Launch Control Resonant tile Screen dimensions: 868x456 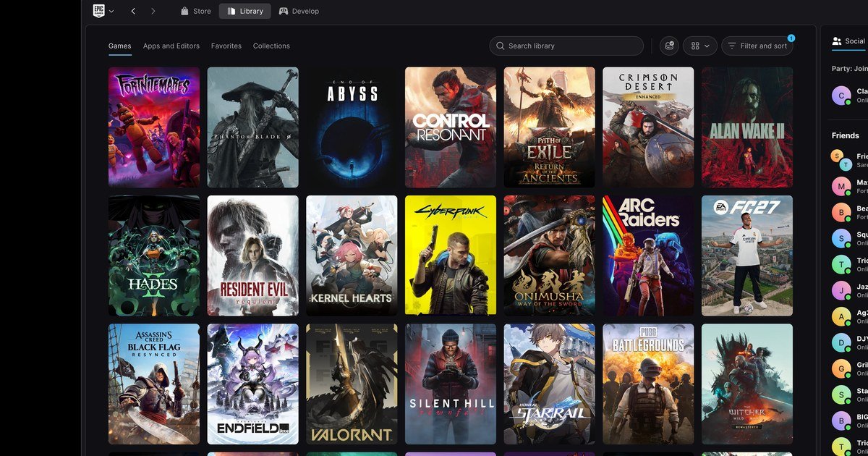click(x=451, y=127)
